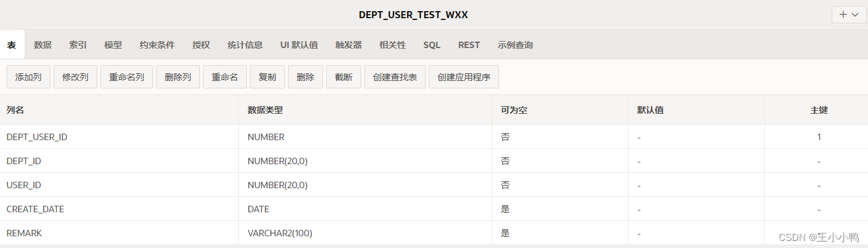Open the 示例查询 tab
Image resolution: width=868 pixels, height=248 pixels.
(516, 45)
